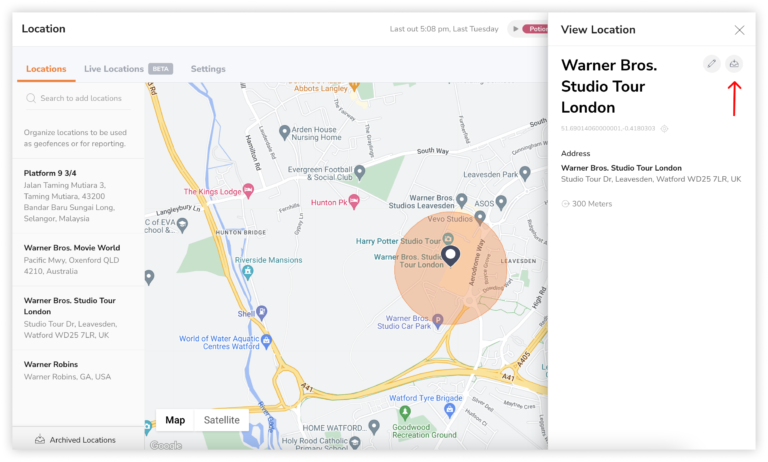The width and height of the screenshot is (768, 462).
Task: Click Evergreen Football & Social Club marker
Action: [x=360, y=172]
